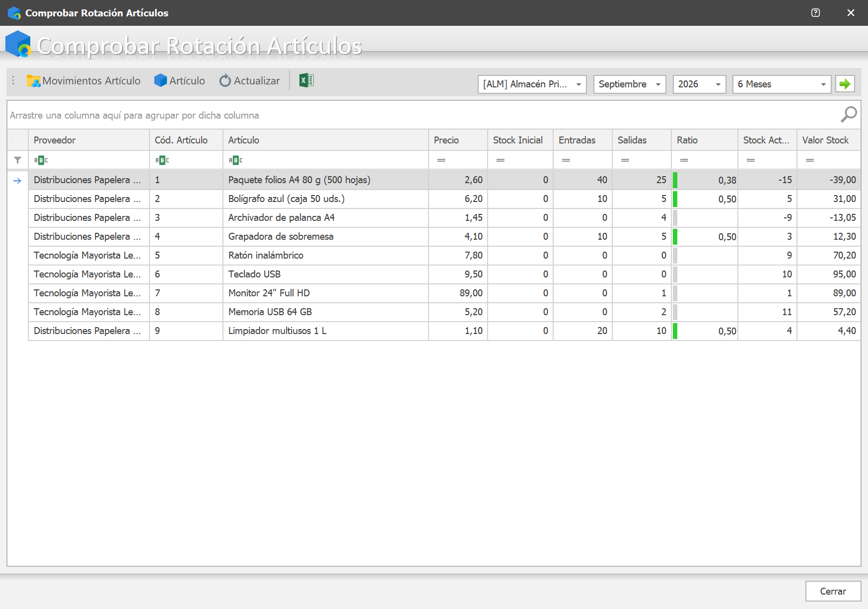Sort by the Precio column header
Image resolution: width=868 pixels, height=609 pixels.
click(x=458, y=140)
